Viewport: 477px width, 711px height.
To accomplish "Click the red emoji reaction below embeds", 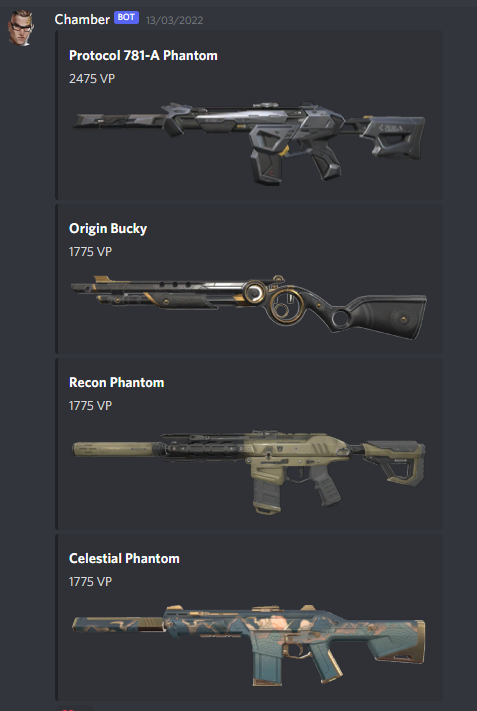I will click(x=68, y=709).
